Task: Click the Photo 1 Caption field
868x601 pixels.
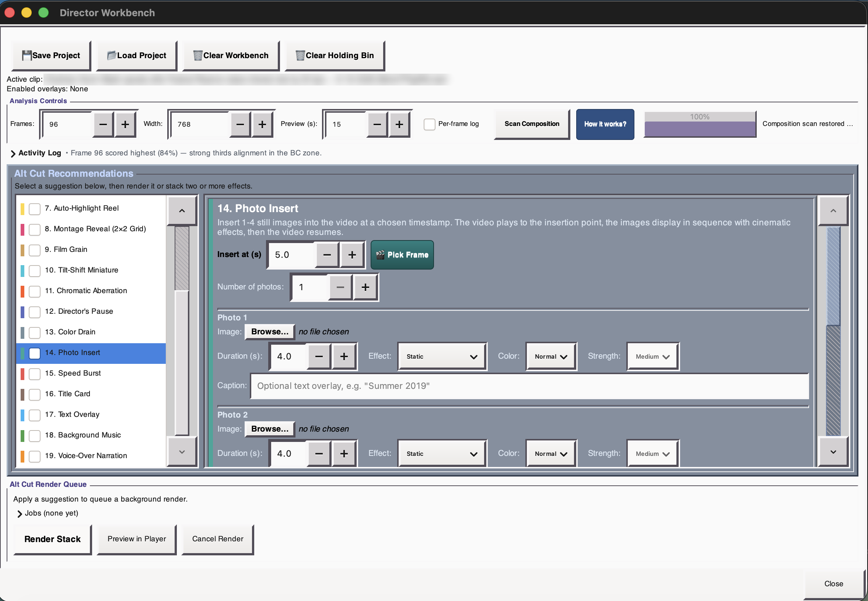Action: [529, 386]
